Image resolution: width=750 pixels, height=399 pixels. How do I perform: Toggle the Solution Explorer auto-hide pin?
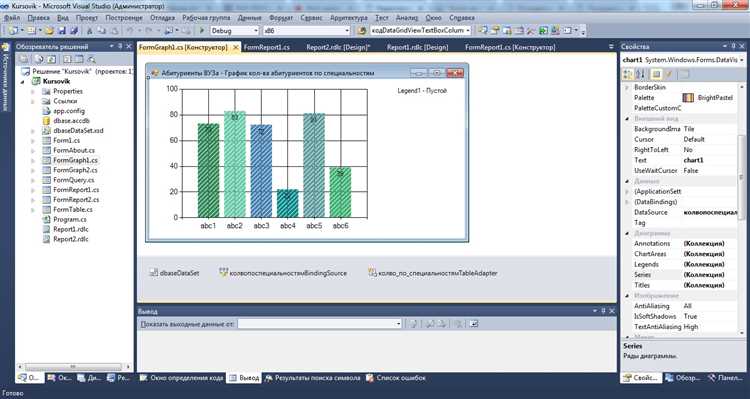click(120, 46)
